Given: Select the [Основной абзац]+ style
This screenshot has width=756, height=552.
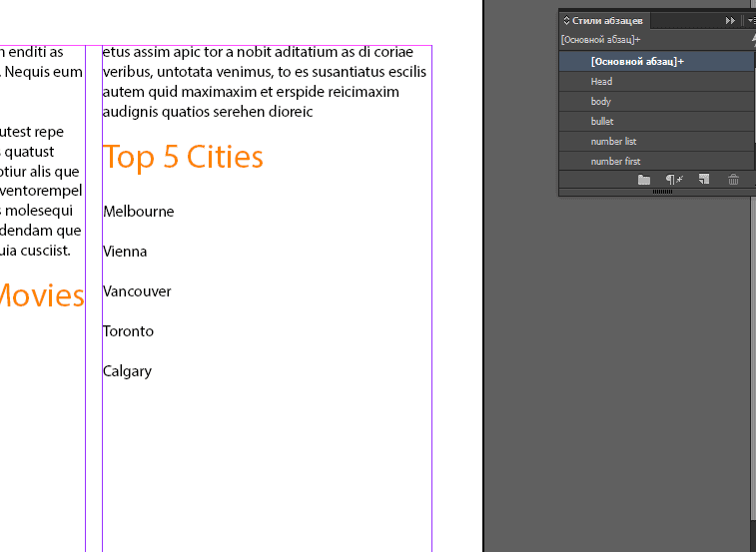Looking at the screenshot, I should [637, 62].
